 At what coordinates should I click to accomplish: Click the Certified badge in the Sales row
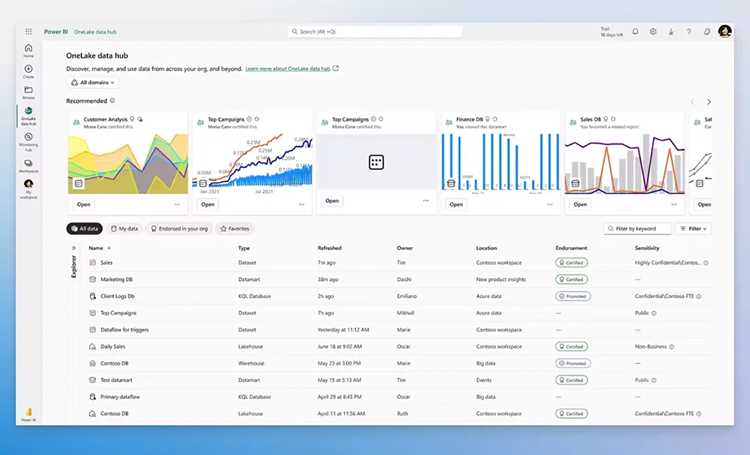[572, 263]
